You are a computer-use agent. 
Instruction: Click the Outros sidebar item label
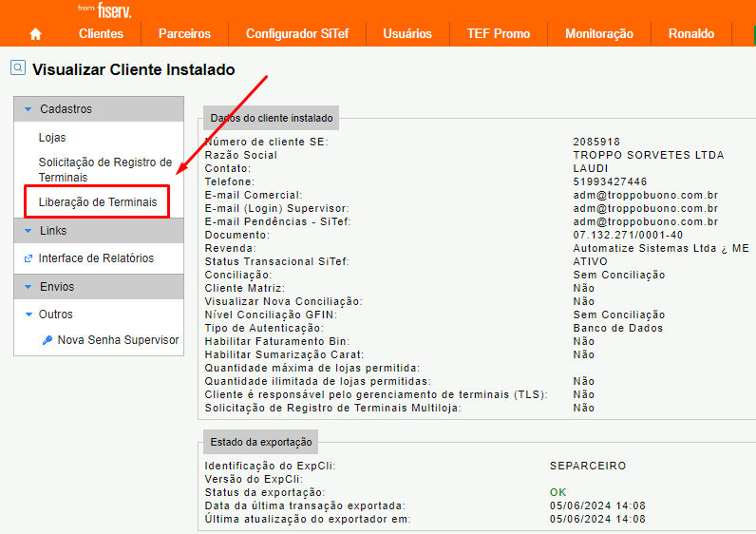click(55, 315)
